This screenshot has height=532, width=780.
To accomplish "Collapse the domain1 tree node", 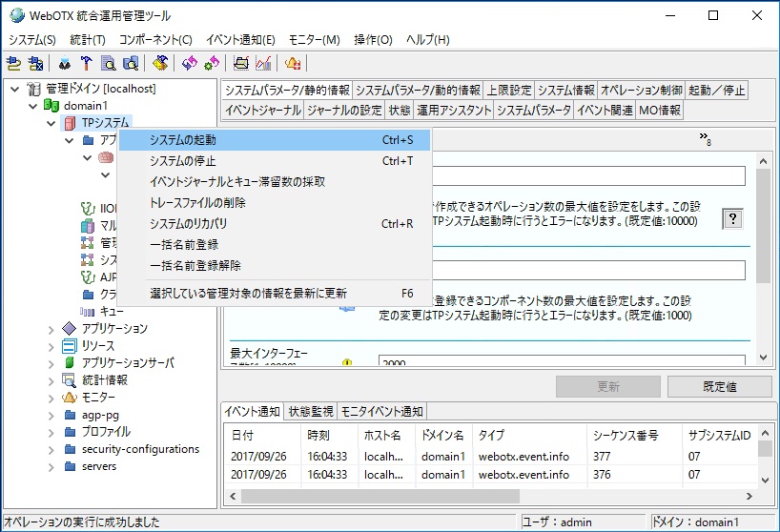I will click(x=35, y=106).
